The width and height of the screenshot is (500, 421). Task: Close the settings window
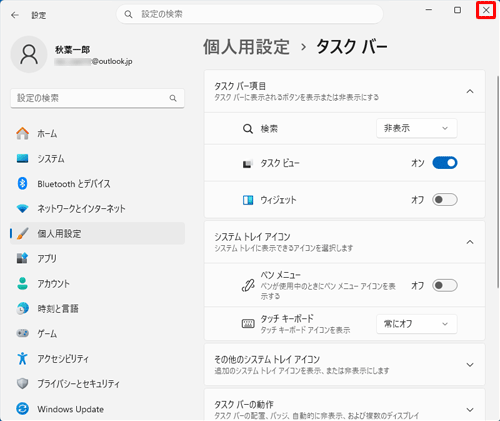point(486,10)
